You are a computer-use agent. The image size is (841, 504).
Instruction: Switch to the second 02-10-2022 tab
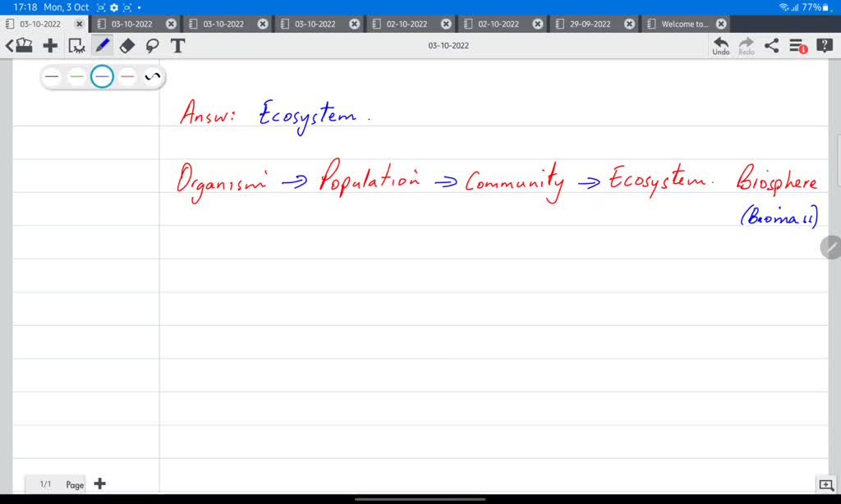(x=499, y=24)
